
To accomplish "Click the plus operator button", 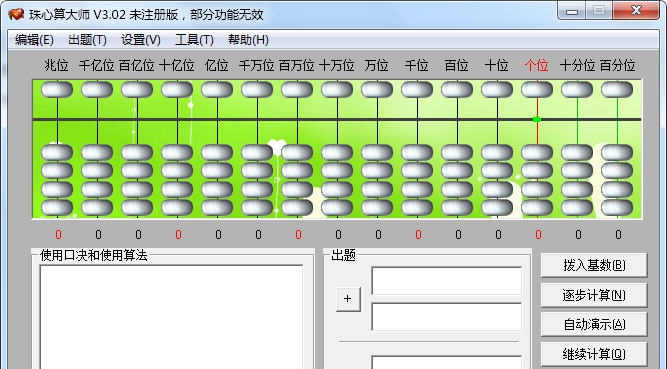I will pyautogui.click(x=348, y=299).
